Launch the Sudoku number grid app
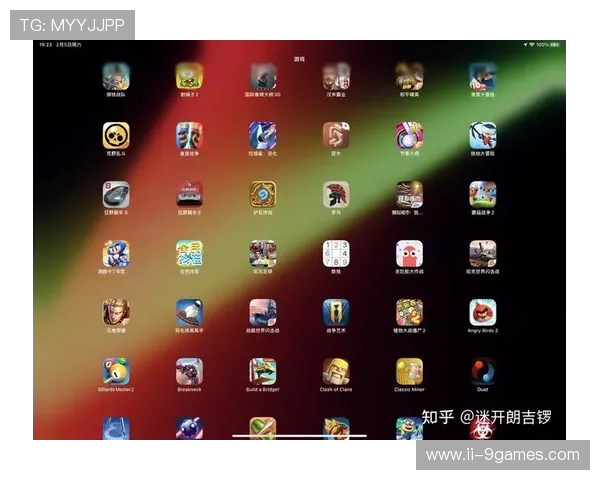The image size is (600, 480). click(x=336, y=253)
